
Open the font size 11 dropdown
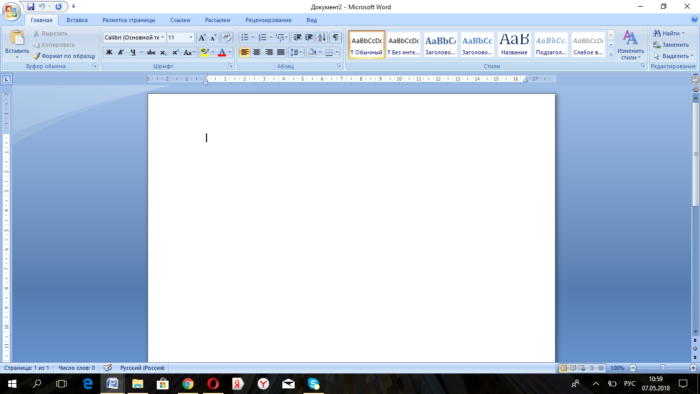point(191,37)
